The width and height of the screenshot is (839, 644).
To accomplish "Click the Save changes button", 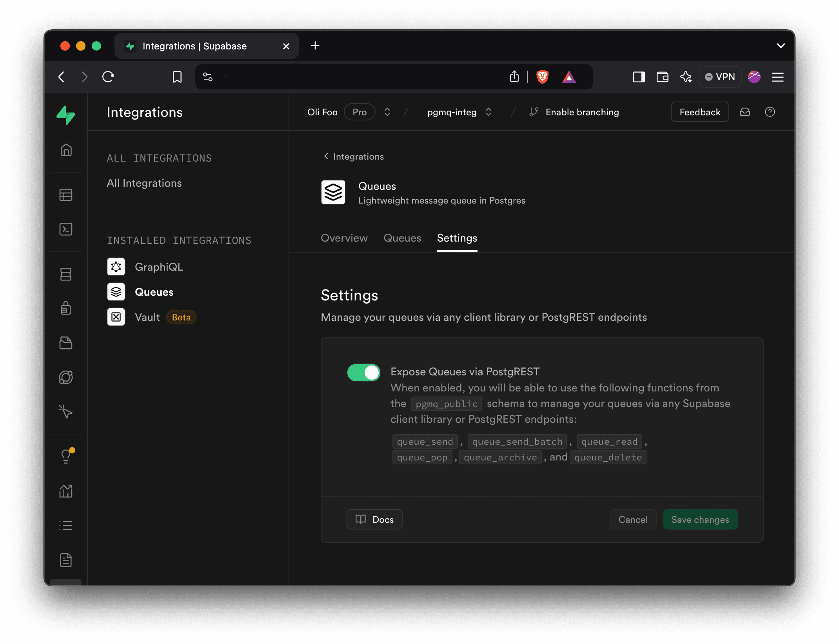I will (x=700, y=519).
